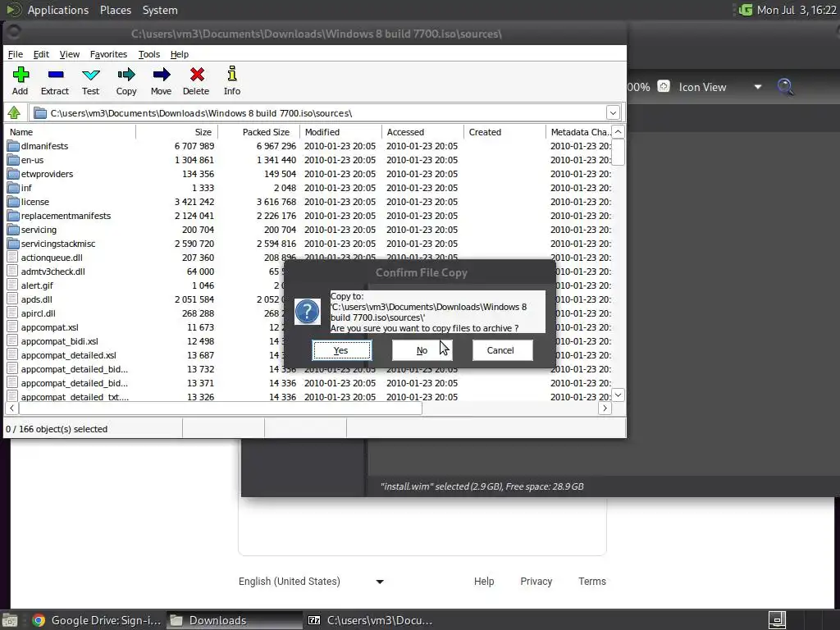Click the Test toolbar icon

[x=90, y=75]
